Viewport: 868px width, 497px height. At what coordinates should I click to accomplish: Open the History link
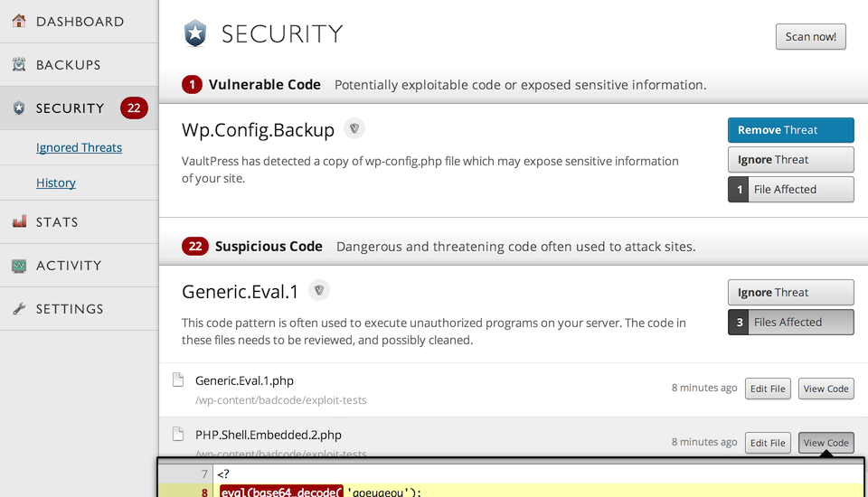(56, 183)
